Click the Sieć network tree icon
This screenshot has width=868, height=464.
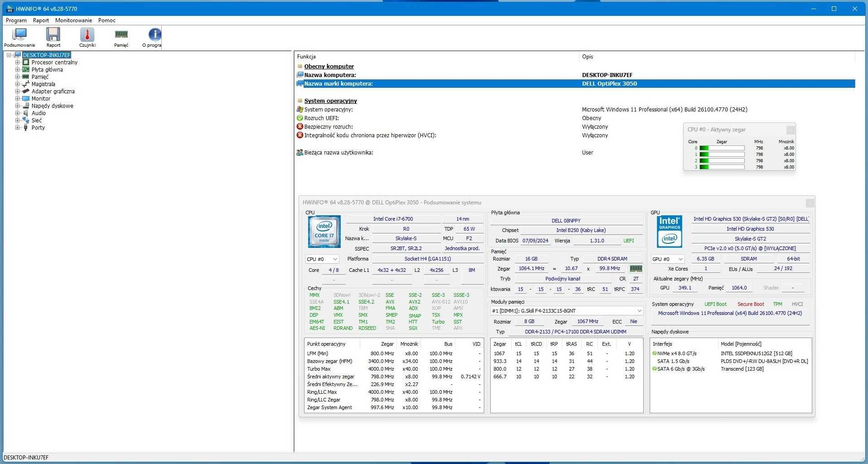pos(26,121)
